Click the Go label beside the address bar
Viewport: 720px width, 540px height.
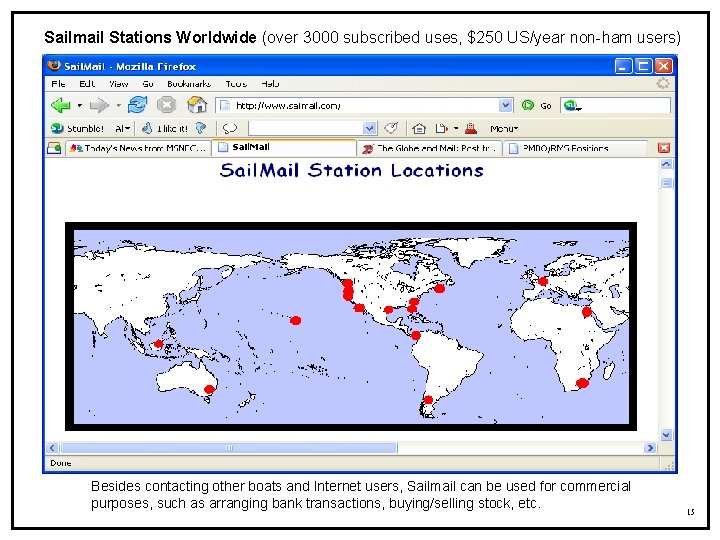(546, 106)
